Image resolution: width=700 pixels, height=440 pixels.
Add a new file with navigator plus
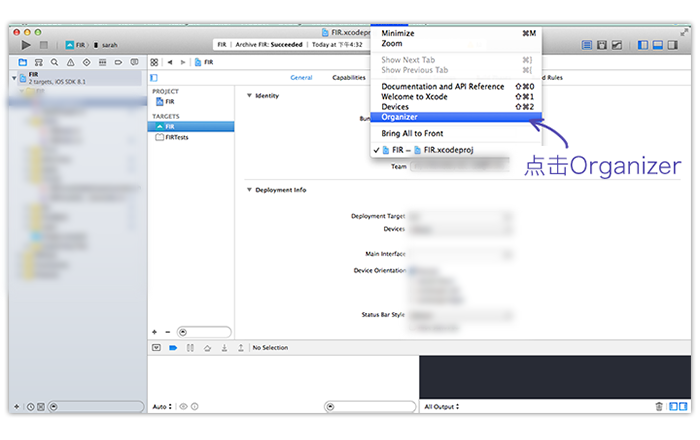(17, 407)
